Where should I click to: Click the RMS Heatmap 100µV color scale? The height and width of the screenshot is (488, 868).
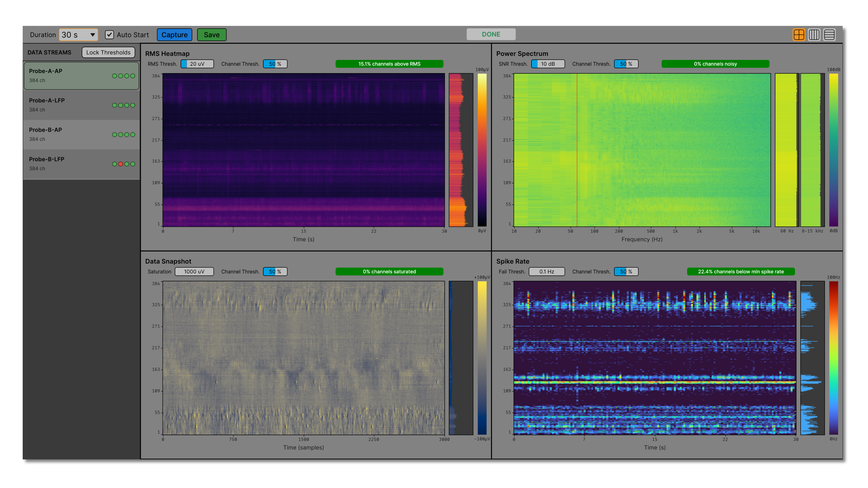(x=482, y=150)
